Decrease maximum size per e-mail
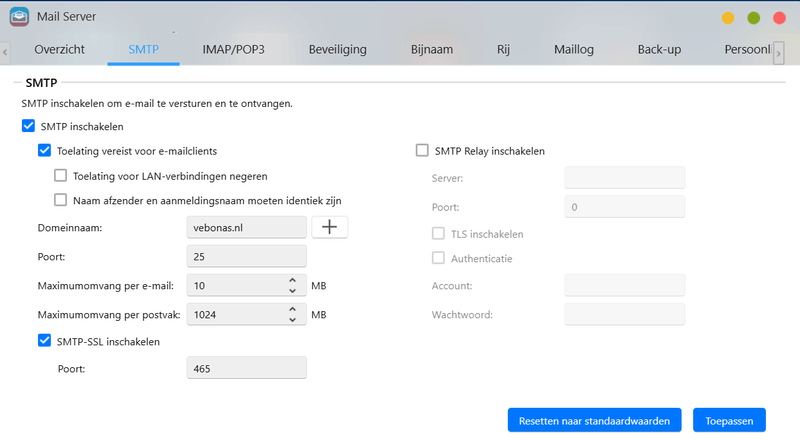The width and height of the screenshot is (800, 440). pos(292,291)
